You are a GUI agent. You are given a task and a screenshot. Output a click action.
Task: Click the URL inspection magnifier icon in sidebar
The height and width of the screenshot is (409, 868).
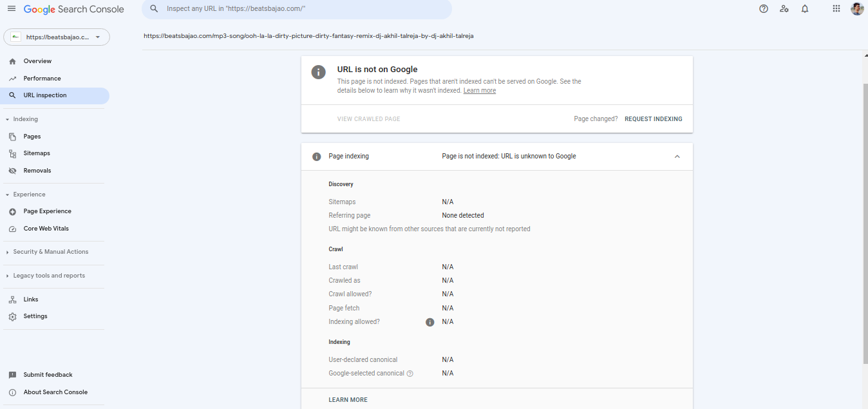pyautogui.click(x=12, y=95)
